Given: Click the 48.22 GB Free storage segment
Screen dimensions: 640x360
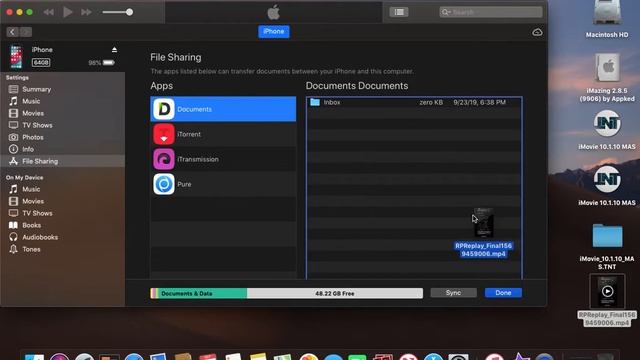Looking at the screenshot, I should click(335, 293).
